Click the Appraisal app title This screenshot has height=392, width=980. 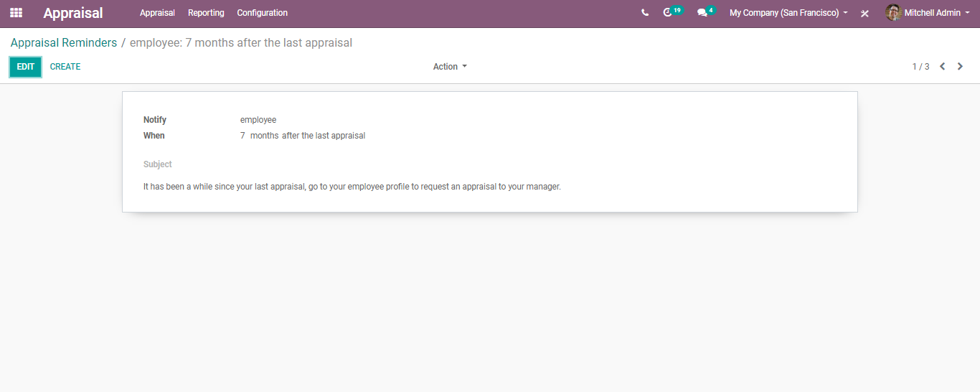click(x=73, y=13)
